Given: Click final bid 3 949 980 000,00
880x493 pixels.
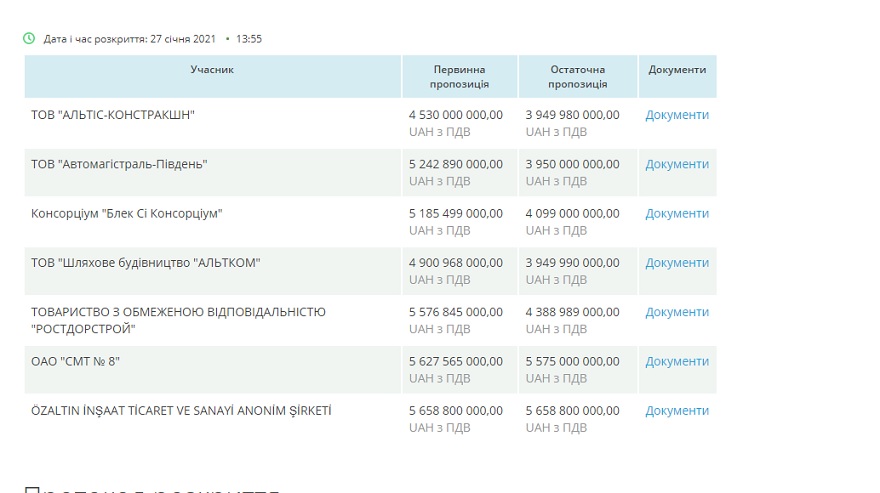Looking at the screenshot, I should [x=572, y=115].
